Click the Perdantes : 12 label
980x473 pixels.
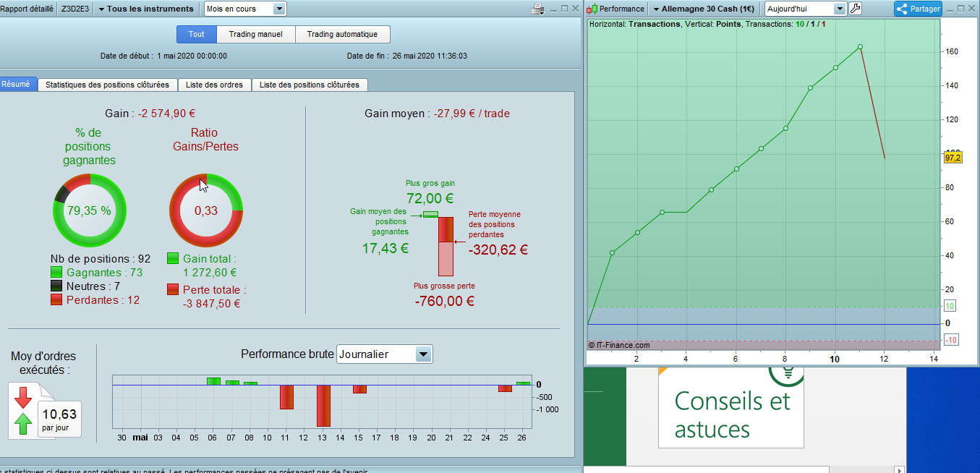103,299
